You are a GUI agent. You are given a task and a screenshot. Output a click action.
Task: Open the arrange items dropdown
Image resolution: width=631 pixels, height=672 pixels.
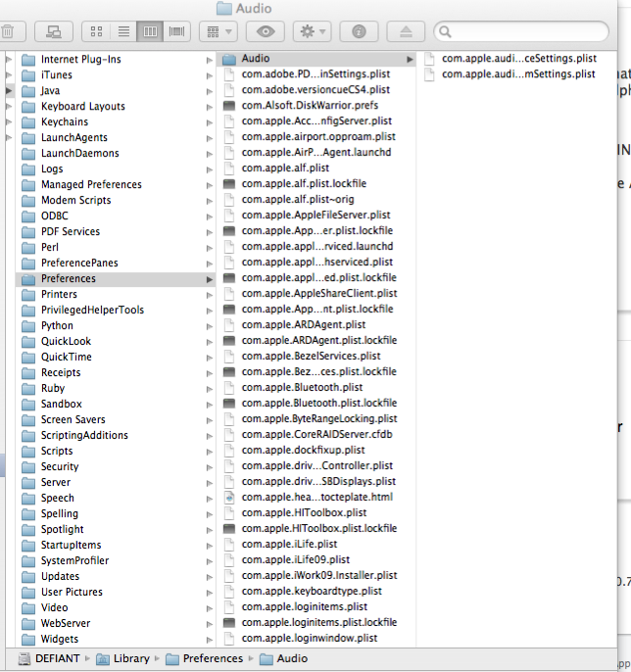coord(218,31)
